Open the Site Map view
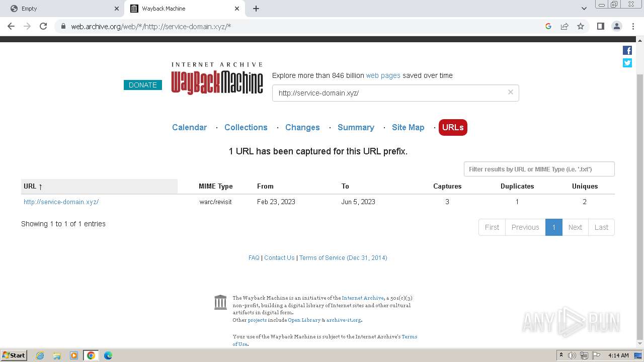This screenshot has height=362, width=644. [408, 127]
